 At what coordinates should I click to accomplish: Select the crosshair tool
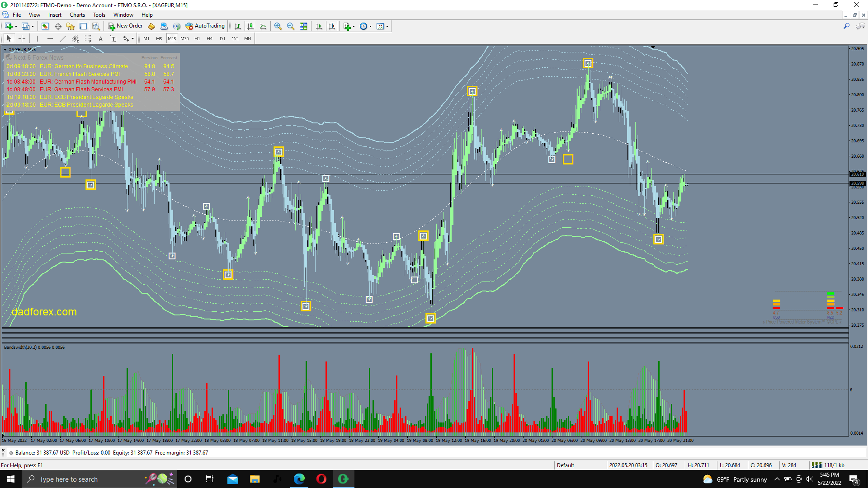(22, 38)
